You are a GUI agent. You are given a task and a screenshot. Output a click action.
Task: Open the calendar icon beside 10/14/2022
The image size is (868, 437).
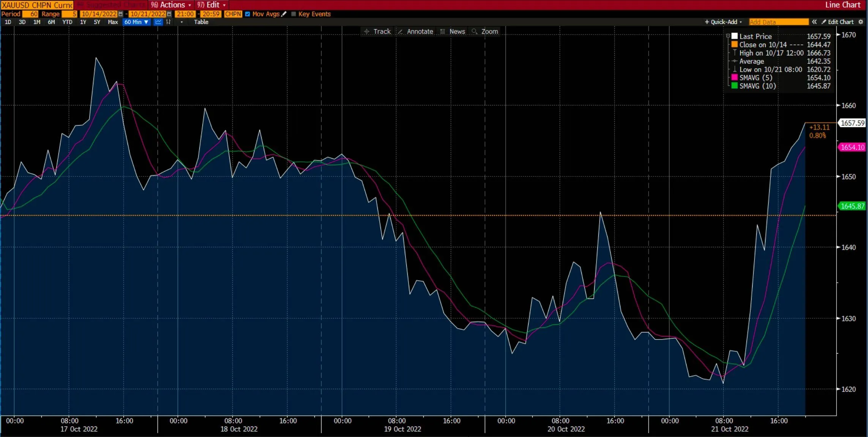coord(120,14)
